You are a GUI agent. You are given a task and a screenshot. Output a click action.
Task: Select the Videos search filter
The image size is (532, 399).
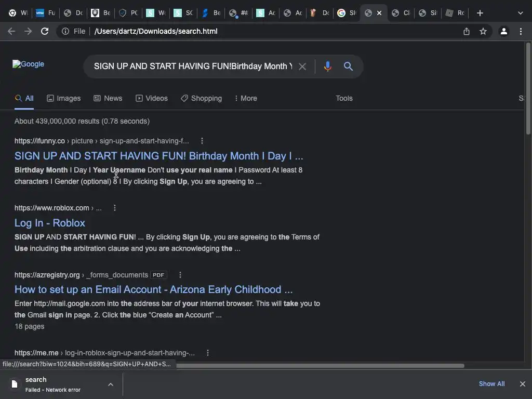tap(152, 98)
